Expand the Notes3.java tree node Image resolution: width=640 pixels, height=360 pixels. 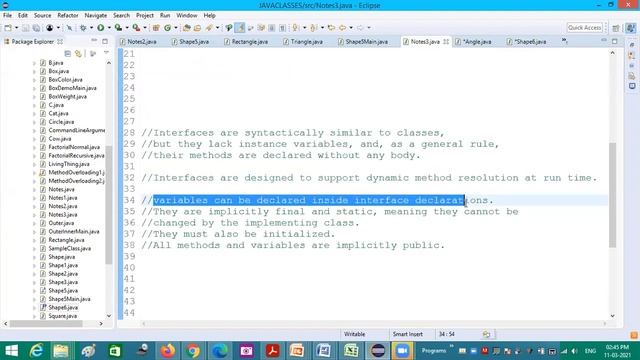tap(34, 215)
